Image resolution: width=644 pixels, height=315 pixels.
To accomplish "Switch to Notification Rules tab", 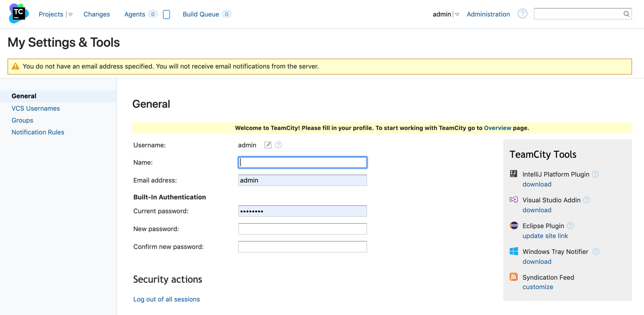I will (x=38, y=132).
